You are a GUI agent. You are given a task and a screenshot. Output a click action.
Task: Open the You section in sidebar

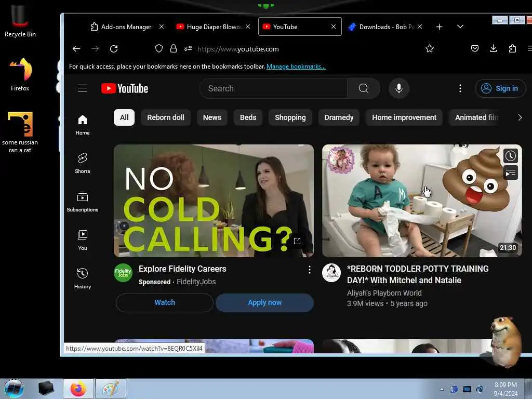[83, 240]
